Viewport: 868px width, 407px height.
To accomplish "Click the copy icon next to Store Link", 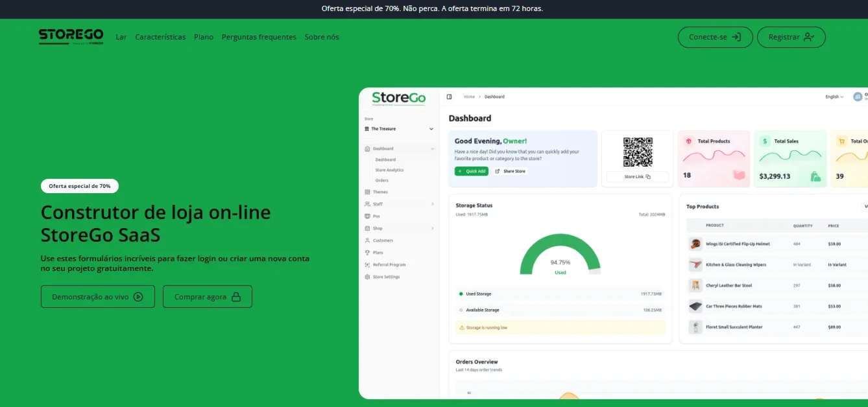I will [647, 176].
